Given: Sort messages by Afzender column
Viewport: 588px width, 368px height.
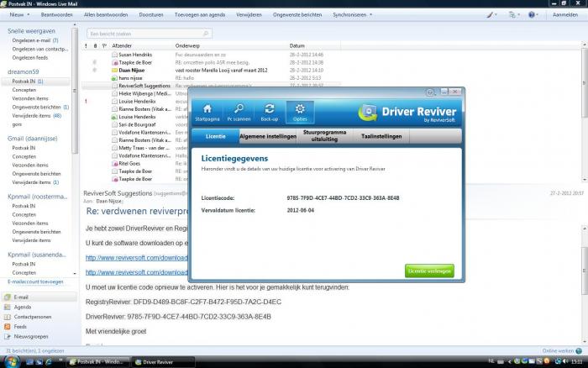Looking at the screenshot, I should pos(122,45).
